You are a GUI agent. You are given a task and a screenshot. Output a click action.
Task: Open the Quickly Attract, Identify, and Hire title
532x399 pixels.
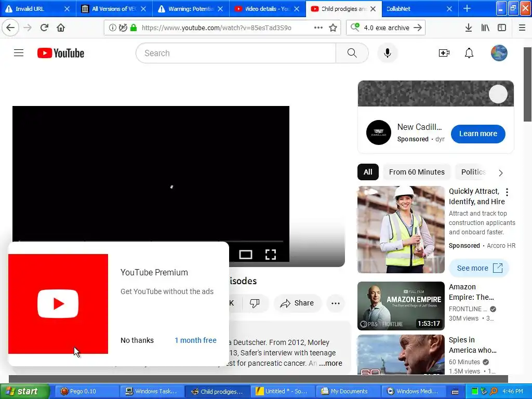click(476, 196)
